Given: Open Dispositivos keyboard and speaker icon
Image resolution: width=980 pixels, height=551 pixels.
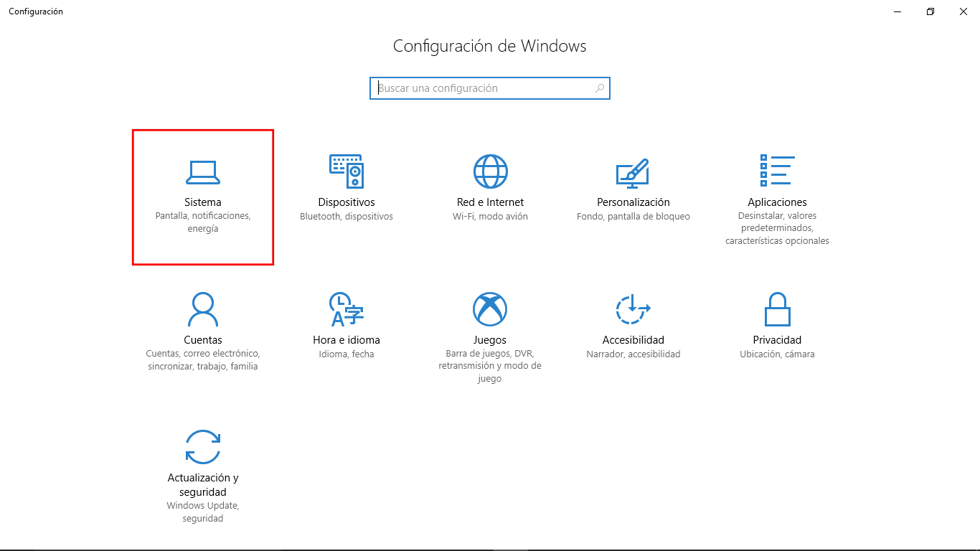Looking at the screenshot, I should [347, 171].
